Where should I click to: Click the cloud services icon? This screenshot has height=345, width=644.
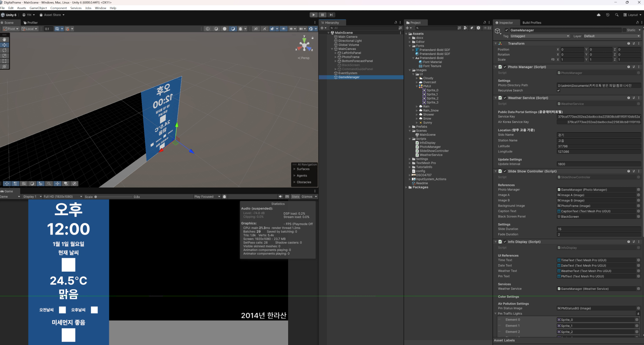[x=599, y=15]
